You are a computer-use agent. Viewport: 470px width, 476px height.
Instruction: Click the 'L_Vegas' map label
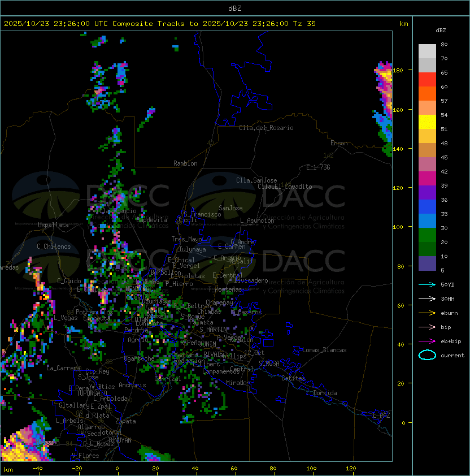coord(66,318)
